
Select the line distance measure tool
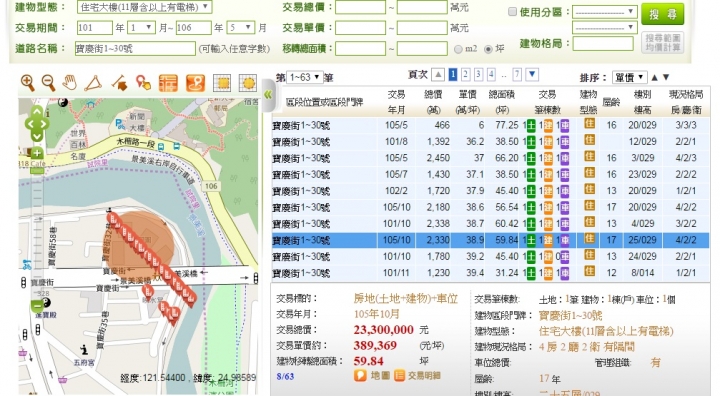point(119,83)
